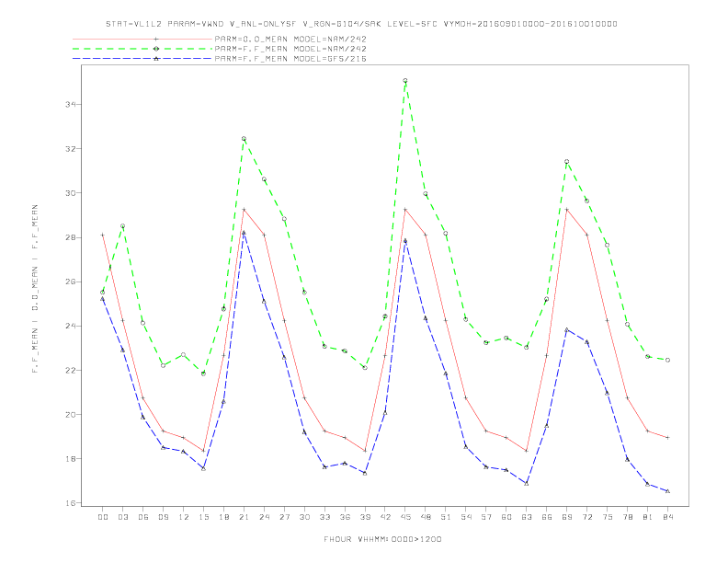Click the y-axis tick label 18
The width and height of the screenshot is (728, 563).
click(x=71, y=459)
